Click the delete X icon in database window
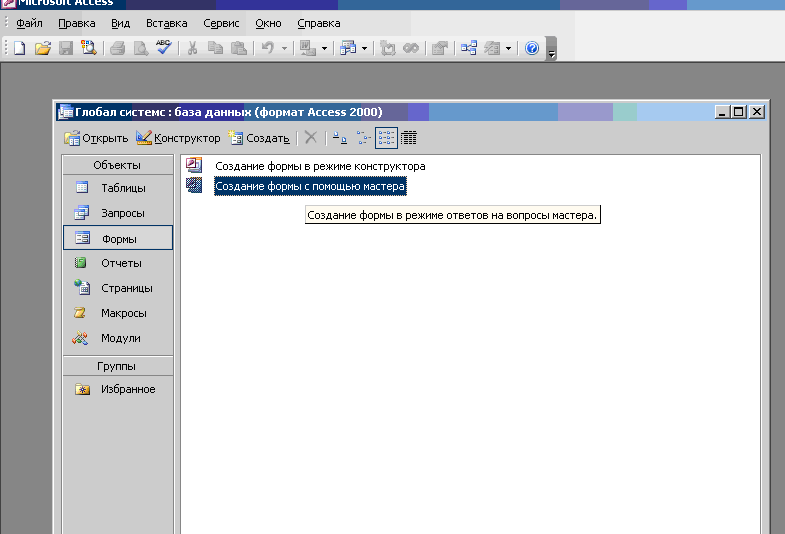The width and height of the screenshot is (785, 534). click(x=310, y=138)
